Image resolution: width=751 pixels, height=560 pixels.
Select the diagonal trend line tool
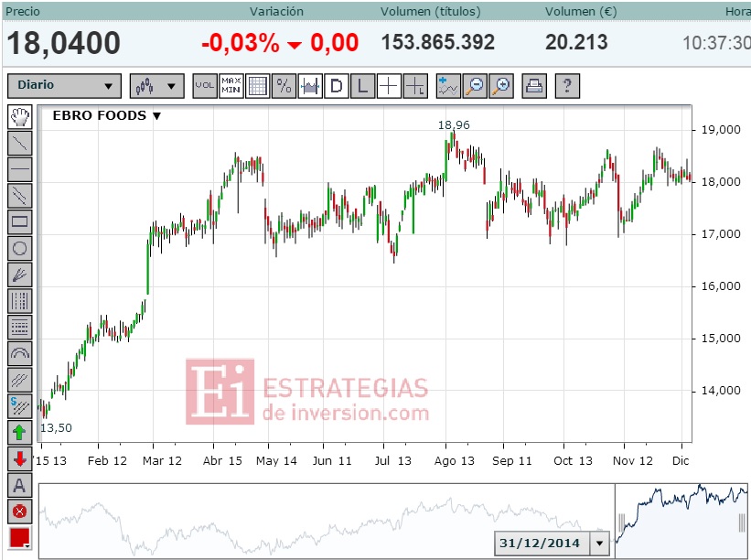click(x=19, y=143)
